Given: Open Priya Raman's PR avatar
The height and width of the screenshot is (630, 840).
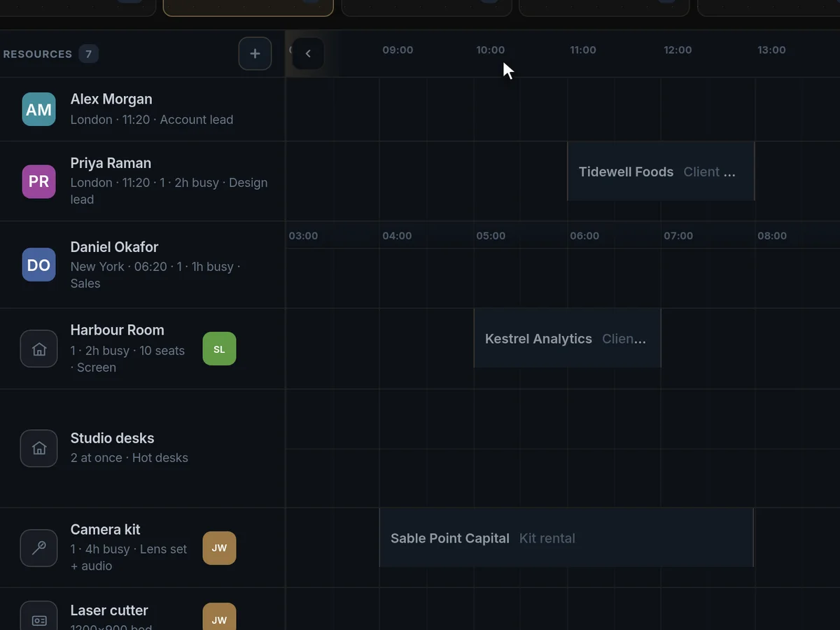Looking at the screenshot, I should (38, 181).
